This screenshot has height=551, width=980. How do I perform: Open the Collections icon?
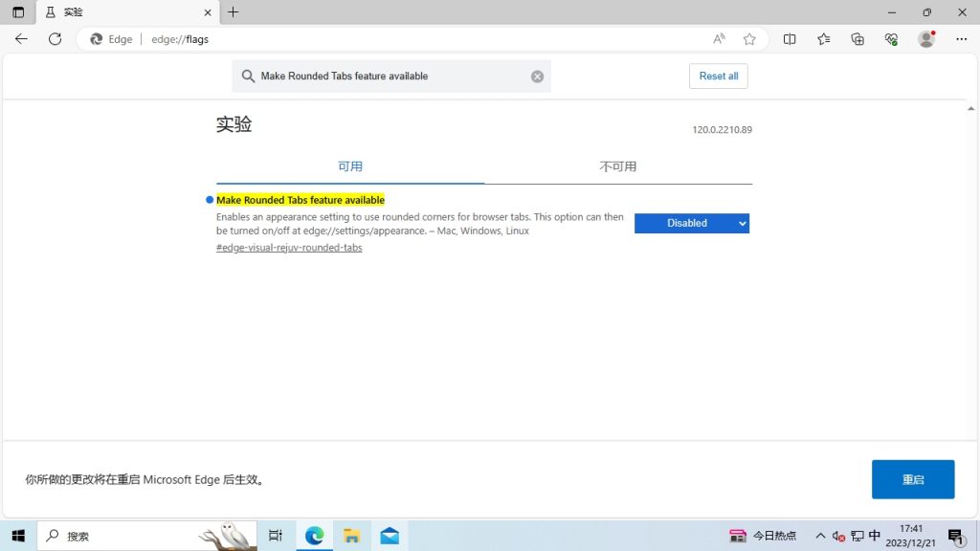coord(857,38)
